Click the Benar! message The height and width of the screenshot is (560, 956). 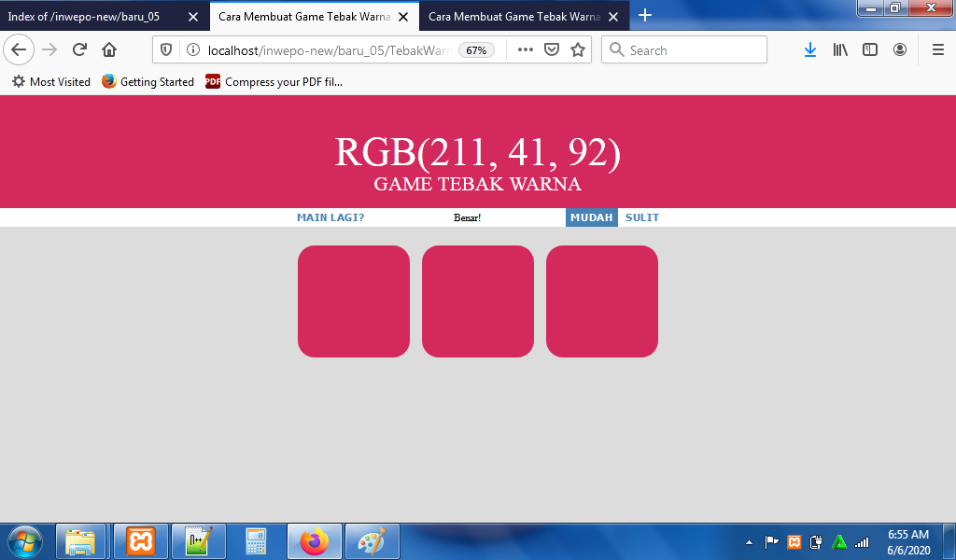[467, 217]
